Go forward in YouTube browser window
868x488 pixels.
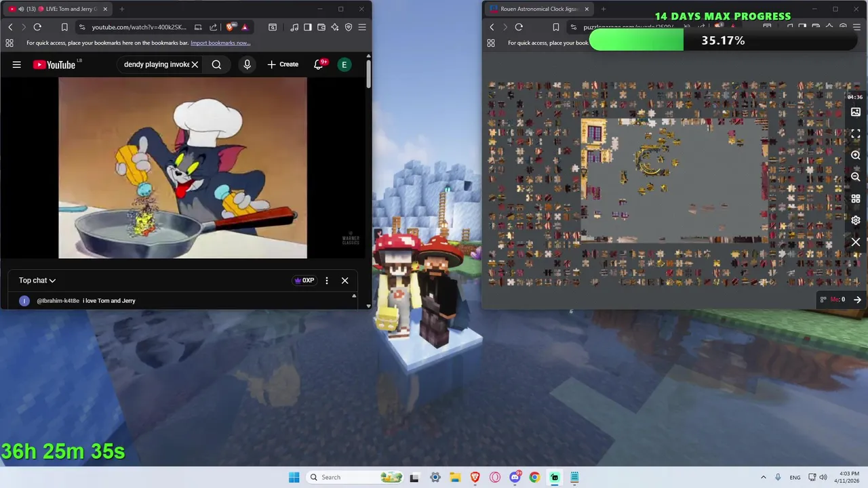23,27
